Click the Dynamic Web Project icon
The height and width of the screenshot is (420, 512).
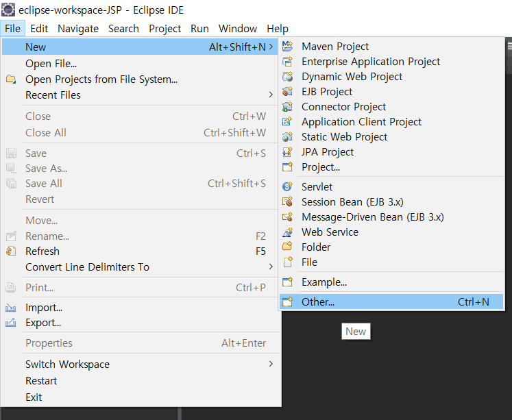pyautogui.click(x=287, y=76)
